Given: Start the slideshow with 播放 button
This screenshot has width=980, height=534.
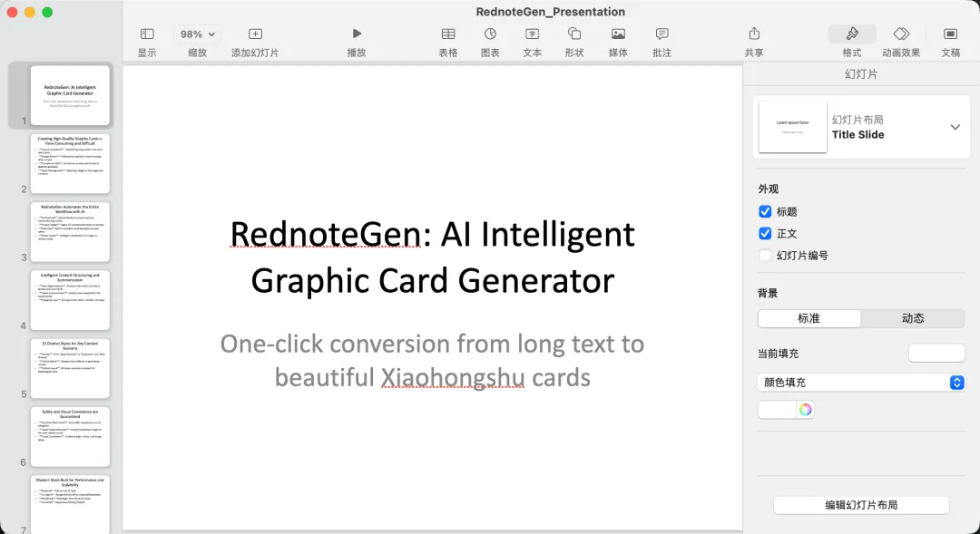Looking at the screenshot, I should [x=357, y=34].
